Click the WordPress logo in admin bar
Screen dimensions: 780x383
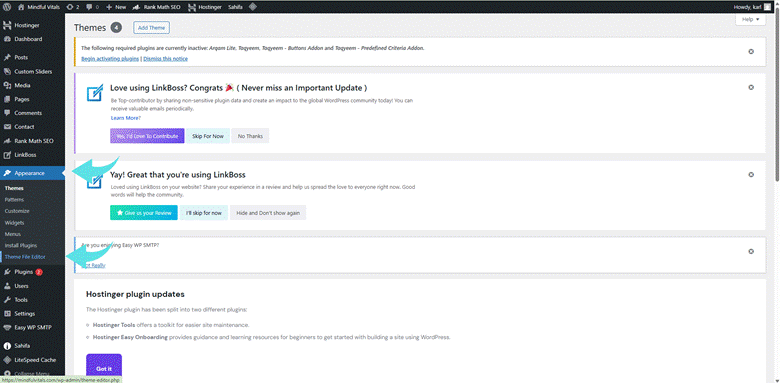tap(7, 7)
